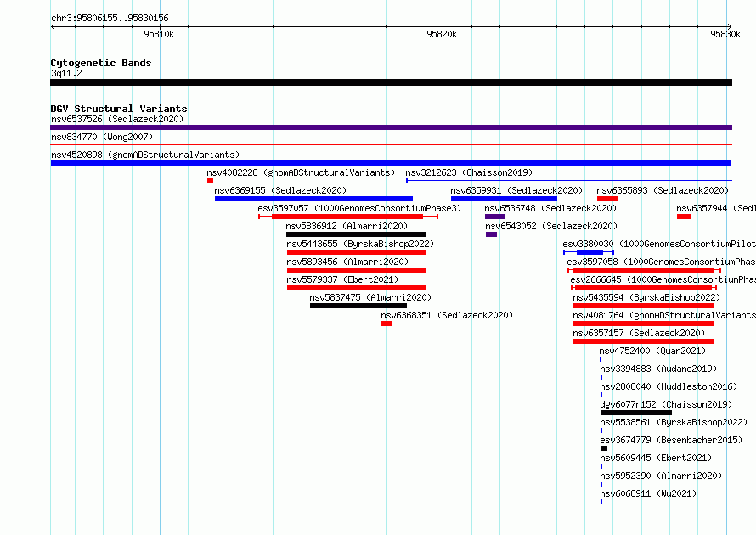Open nsv5952390 (Almarri2020) label
The width and height of the screenshot is (756, 535).
(661, 476)
